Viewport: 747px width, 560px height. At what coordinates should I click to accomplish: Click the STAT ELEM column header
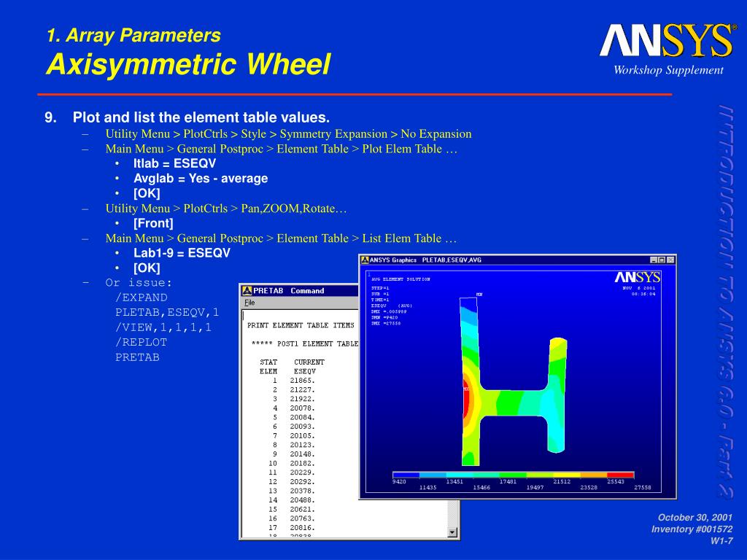pos(268,367)
